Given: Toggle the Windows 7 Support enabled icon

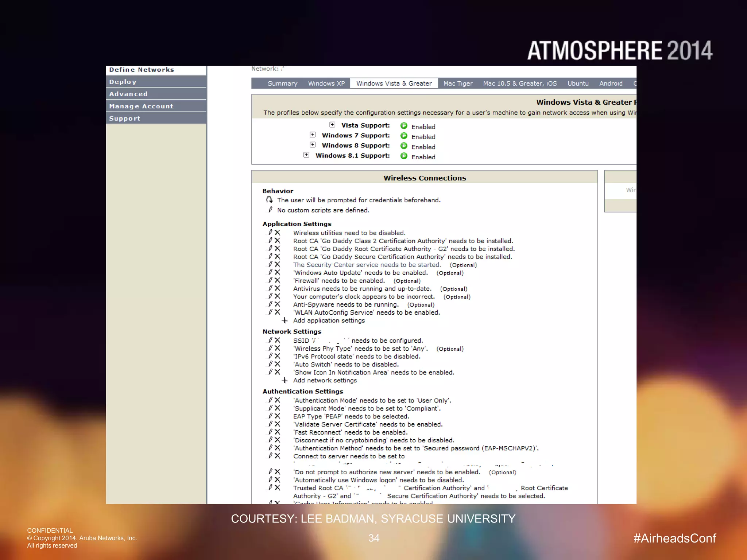Looking at the screenshot, I should tap(404, 136).
